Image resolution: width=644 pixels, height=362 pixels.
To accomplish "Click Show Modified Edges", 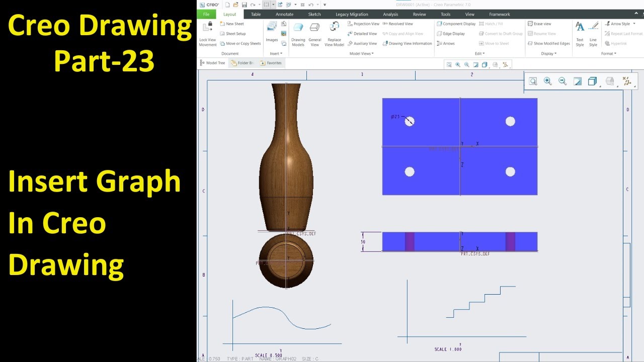I will (549, 43).
